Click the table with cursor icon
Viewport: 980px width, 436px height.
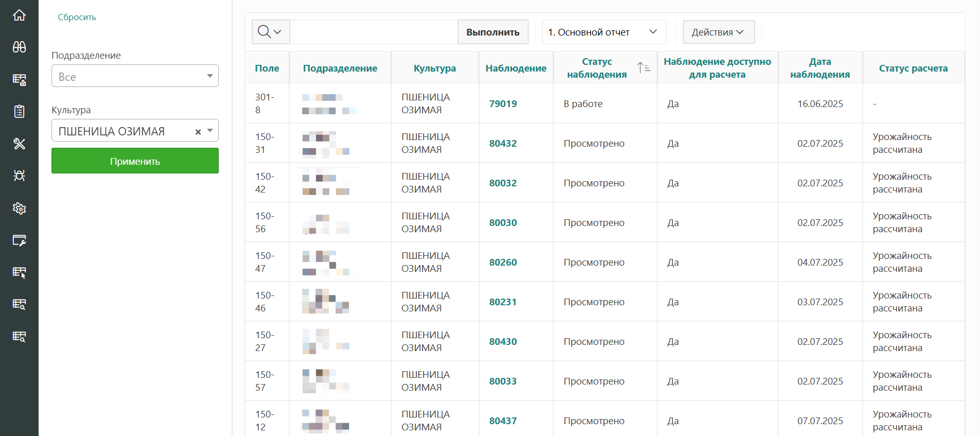(19, 272)
